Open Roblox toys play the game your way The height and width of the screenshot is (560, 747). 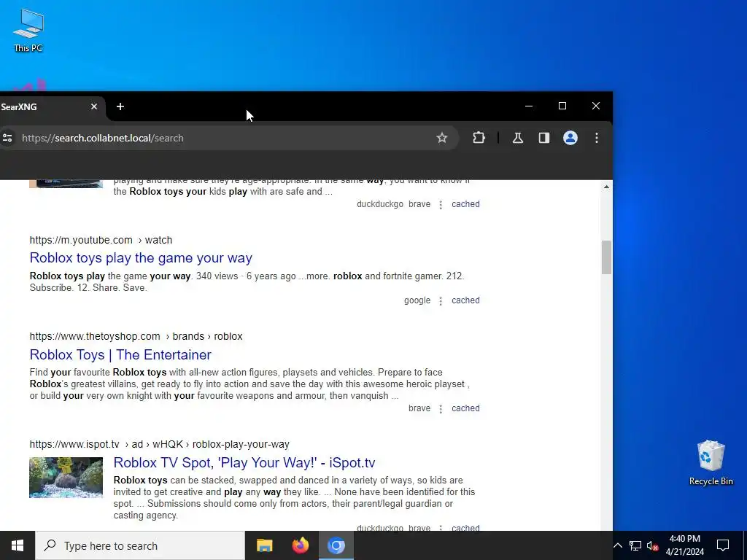click(x=141, y=257)
